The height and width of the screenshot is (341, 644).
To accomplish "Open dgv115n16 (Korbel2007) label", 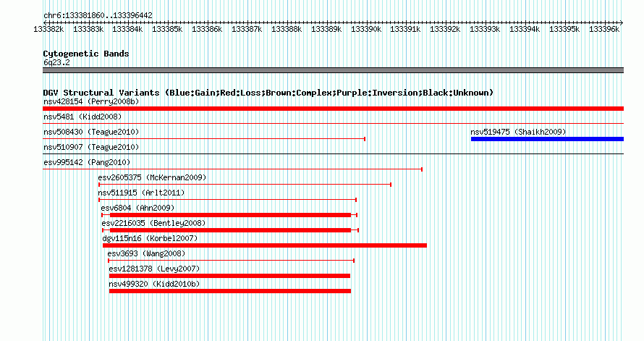I will [150, 238].
